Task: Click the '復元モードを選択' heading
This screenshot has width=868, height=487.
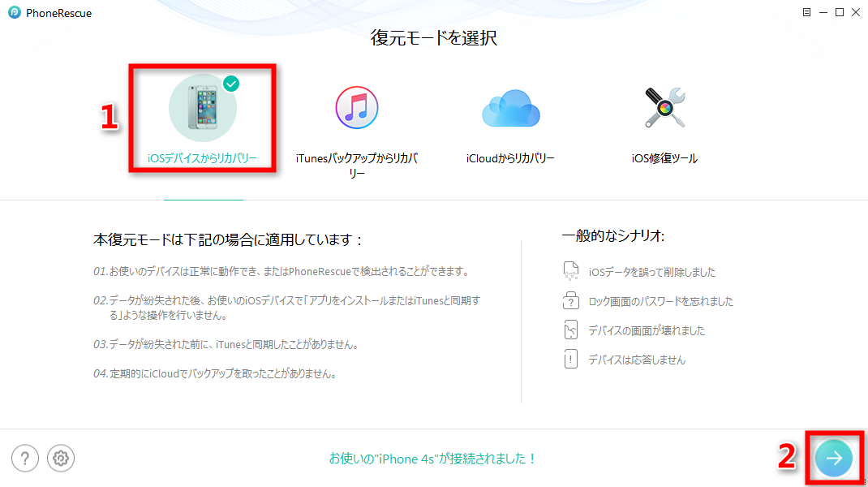Action: 434,37
